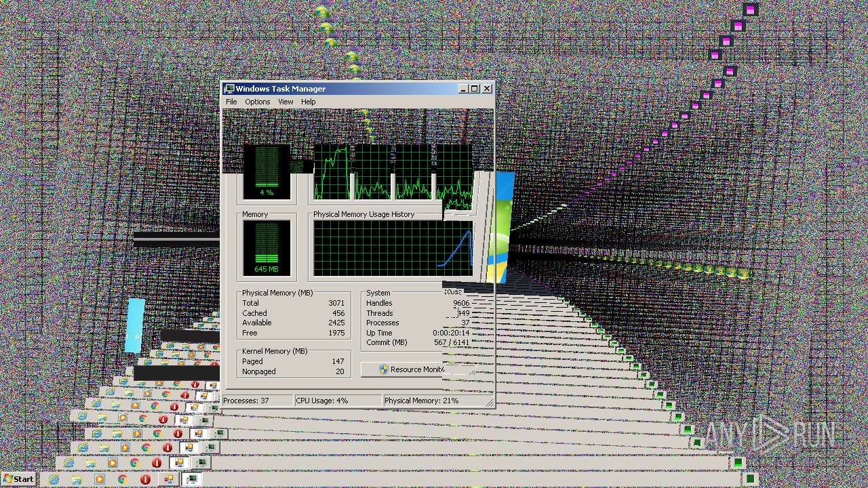Click the 'Physical Memory (MB)' group heading
The width and height of the screenshot is (868, 488).
[278, 293]
